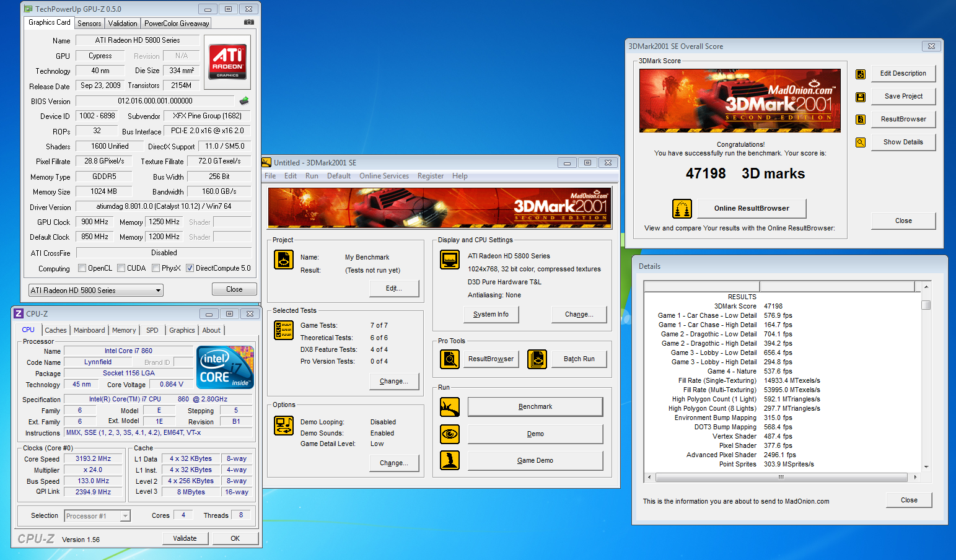Switch to the Validation tab in GPU-Z
956x560 pixels.
(x=123, y=24)
